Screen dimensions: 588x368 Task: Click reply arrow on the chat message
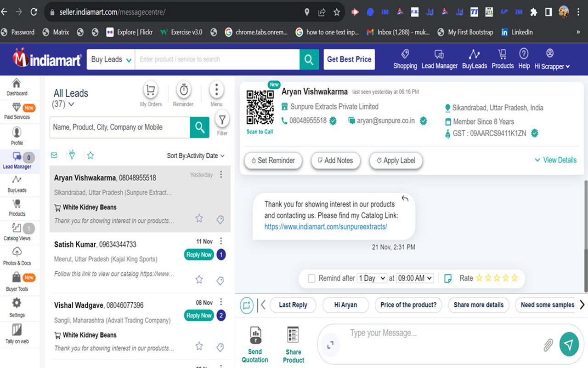[405, 199]
